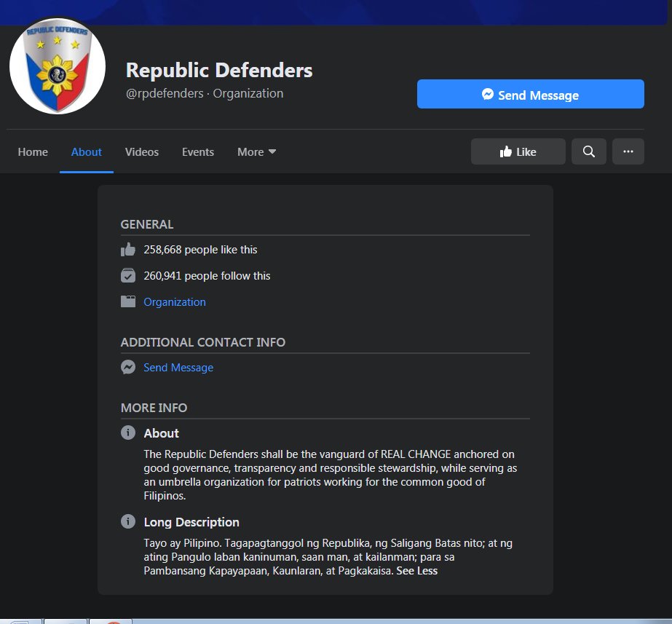Go to the Events tab
Screen dimensions: 672x624
click(197, 151)
